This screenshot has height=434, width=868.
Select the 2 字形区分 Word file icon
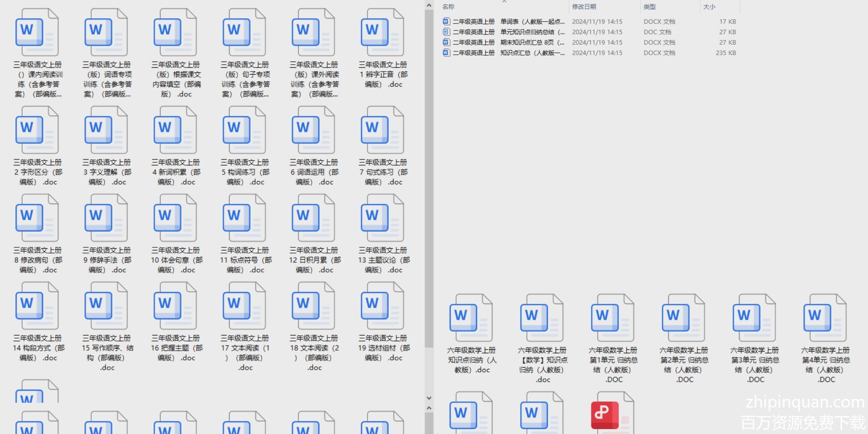point(37,131)
